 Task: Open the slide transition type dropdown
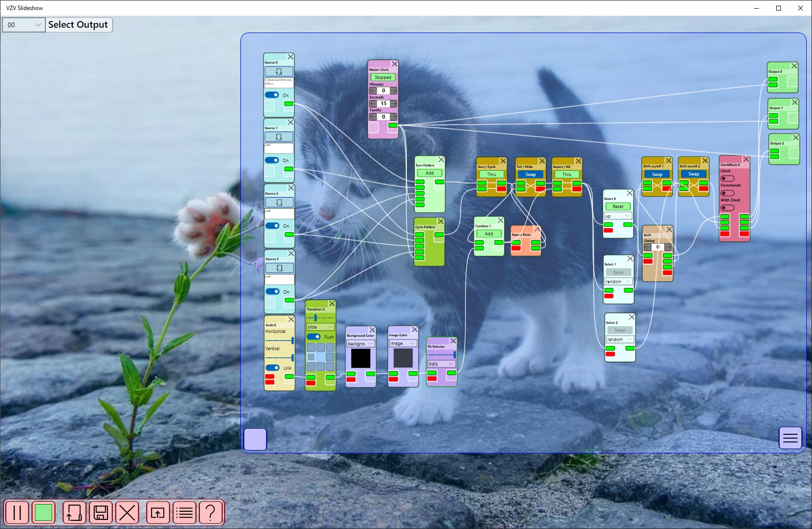click(320, 327)
